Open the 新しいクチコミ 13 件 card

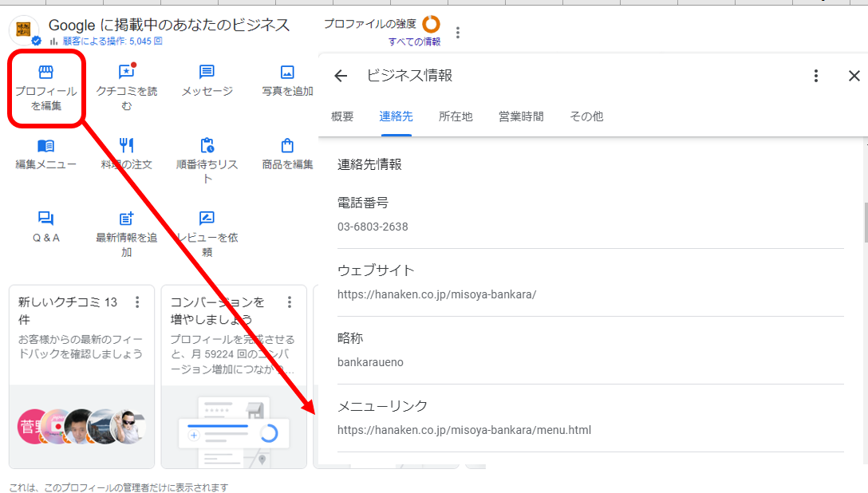click(81, 377)
